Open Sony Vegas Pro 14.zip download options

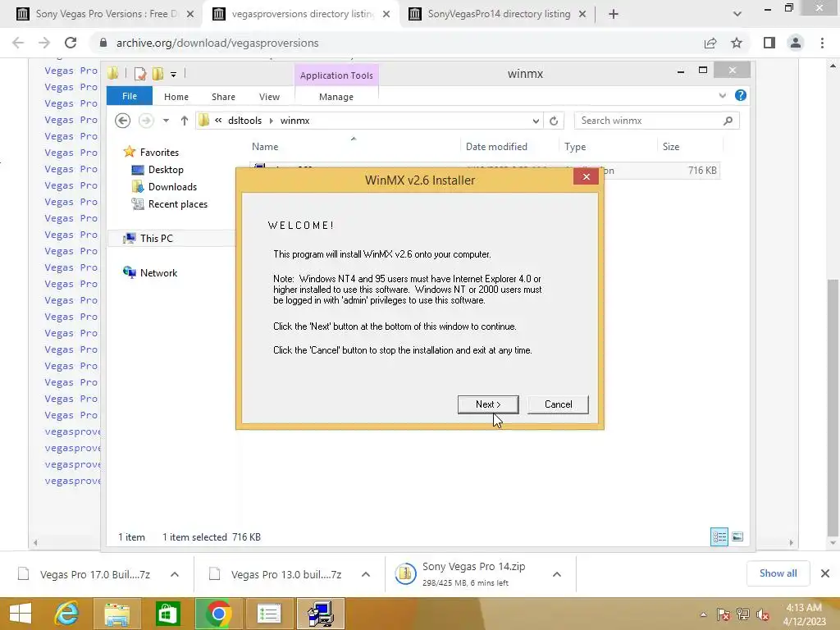pyautogui.click(x=557, y=574)
